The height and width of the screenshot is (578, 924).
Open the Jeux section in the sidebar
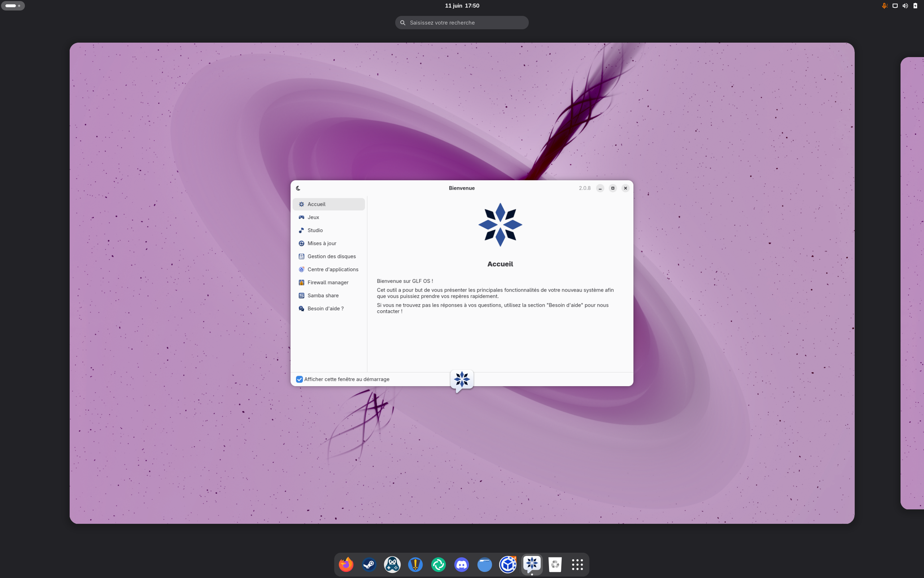[328, 217]
